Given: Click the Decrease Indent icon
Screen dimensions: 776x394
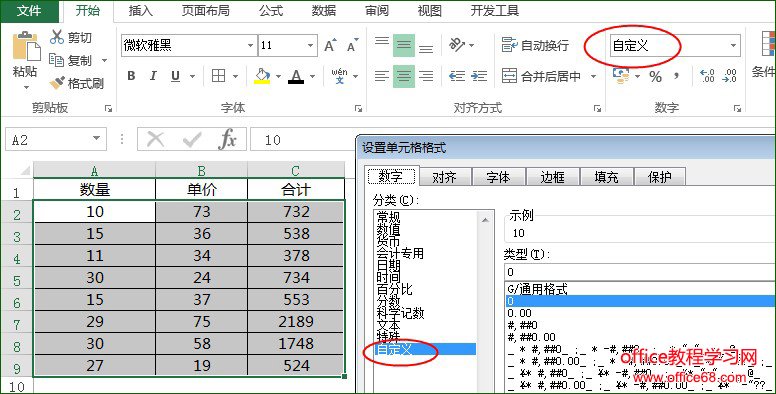Looking at the screenshot, I should [x=456, y=76].
